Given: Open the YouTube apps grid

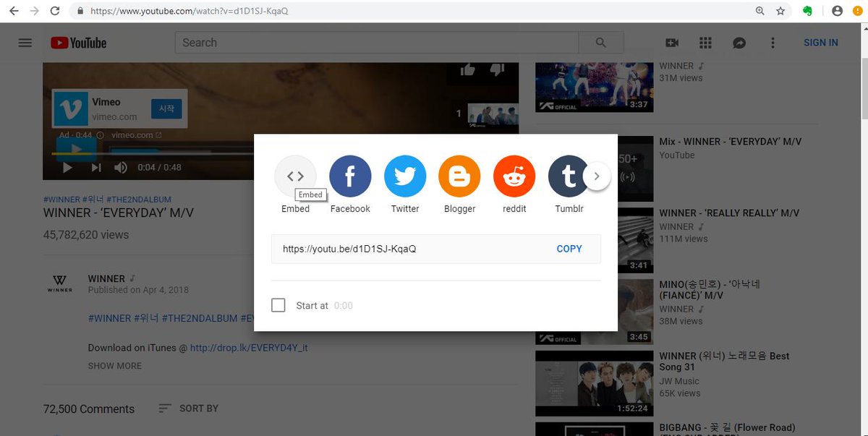Looking at the screenshot, I should tap(705, 43).
